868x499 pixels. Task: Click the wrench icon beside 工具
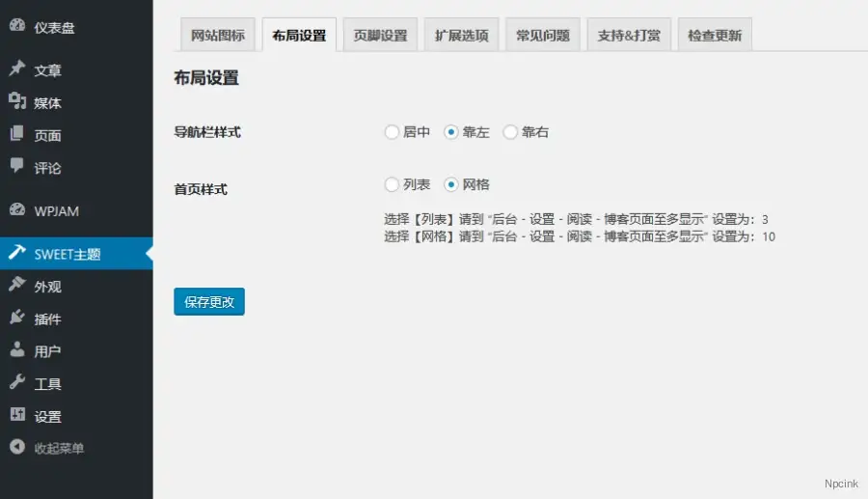click(x=17, y=381)
